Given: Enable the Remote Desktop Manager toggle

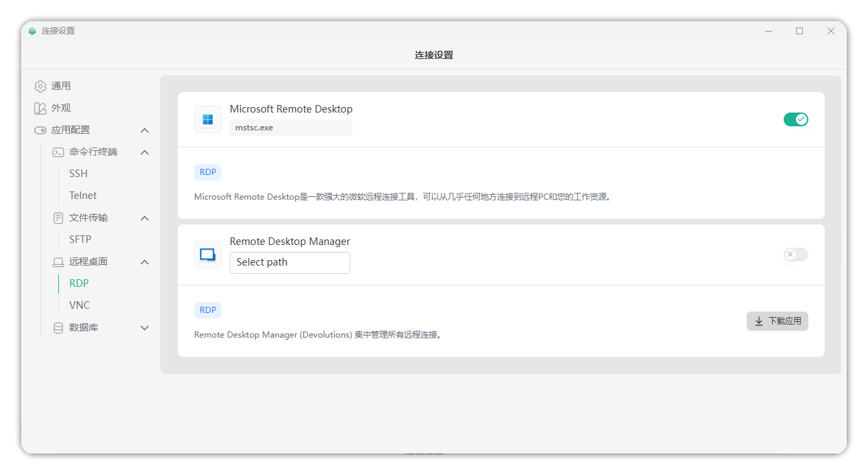Looking at the screenshot, I should point(795,255).
